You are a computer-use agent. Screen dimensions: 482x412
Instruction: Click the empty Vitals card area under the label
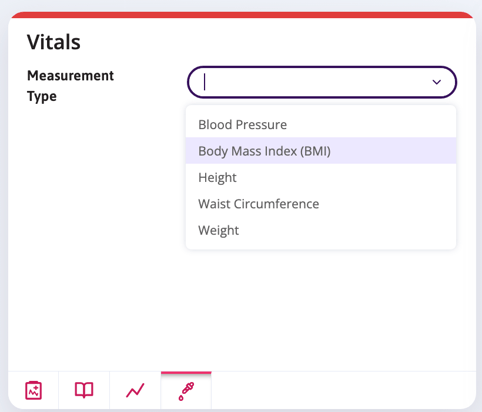click(x=97, y=233)
